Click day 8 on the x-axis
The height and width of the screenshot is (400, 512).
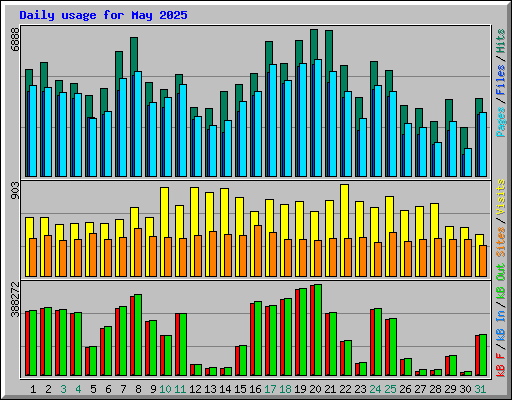coord(138,389)
